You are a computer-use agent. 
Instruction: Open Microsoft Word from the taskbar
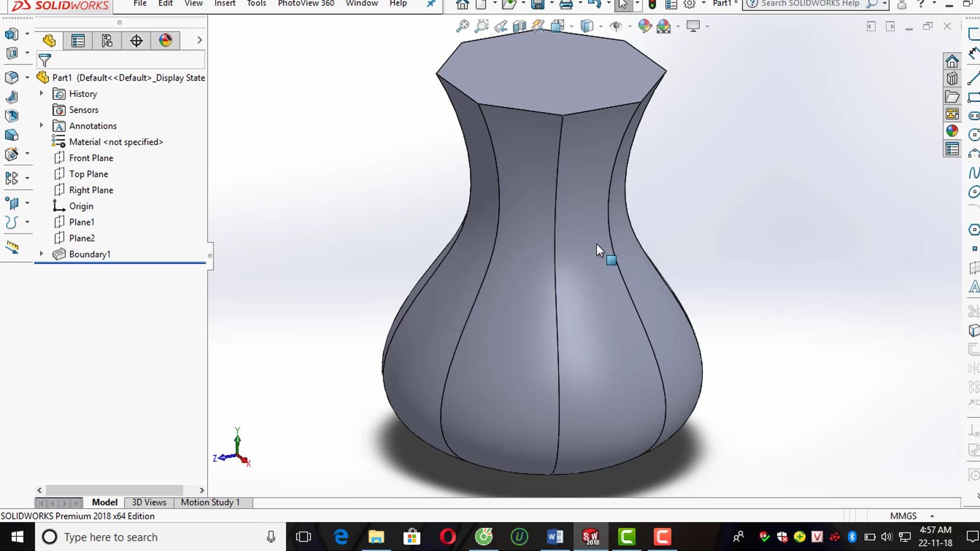point(555,537)
